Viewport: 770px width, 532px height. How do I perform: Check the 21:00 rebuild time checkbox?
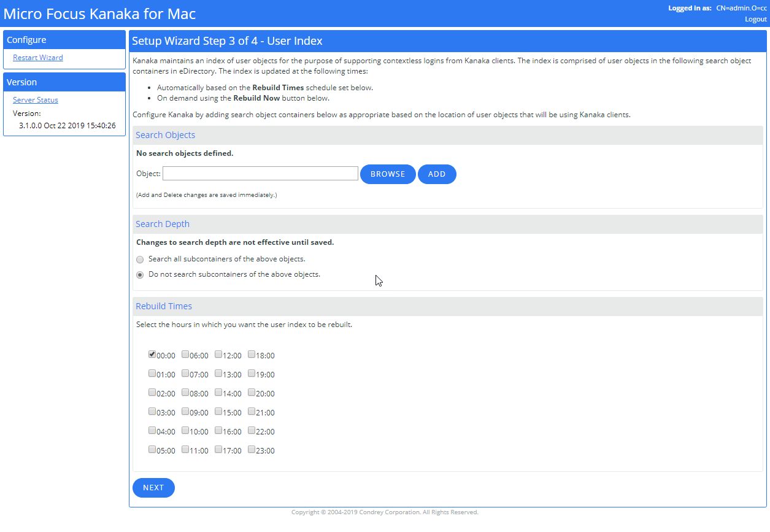point(252,411)
